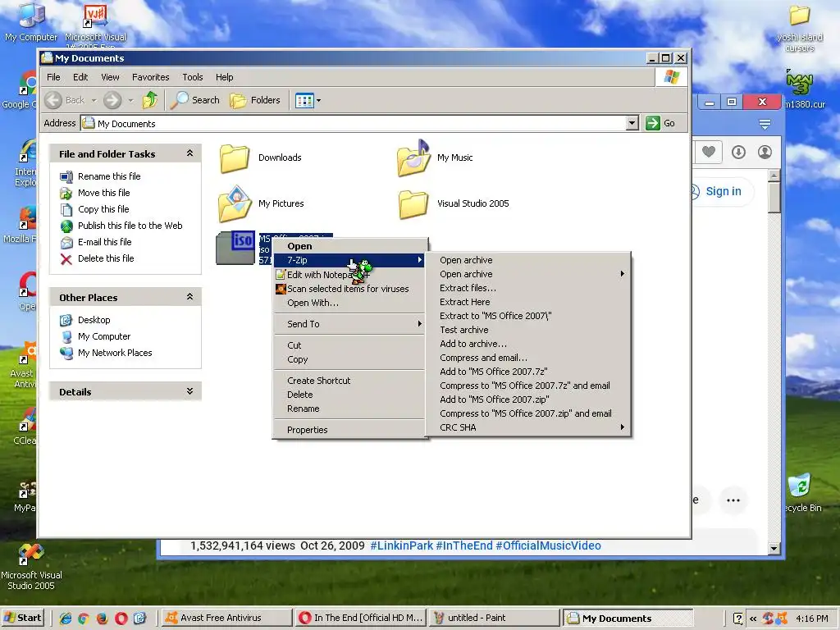Choose Extract Here in 7-Zip submenu
The width and height of the screenshot is (840, 630).
(527, 302)
